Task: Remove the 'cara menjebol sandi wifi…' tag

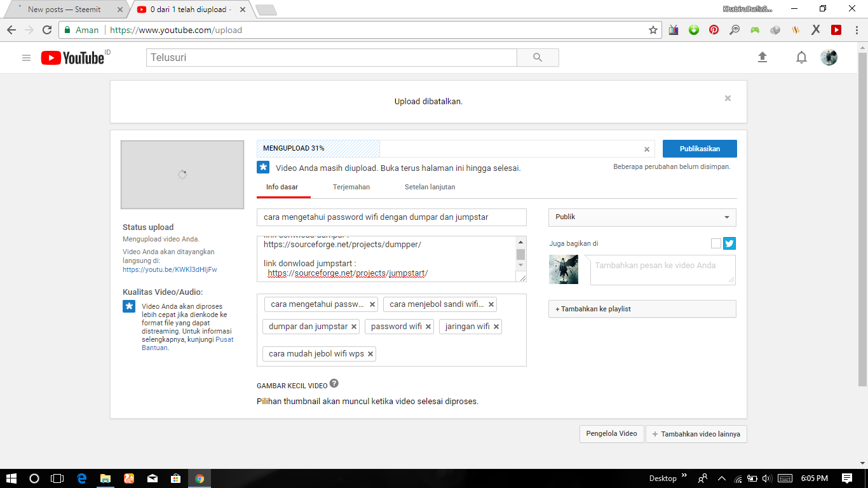Action: click(491, 304)
